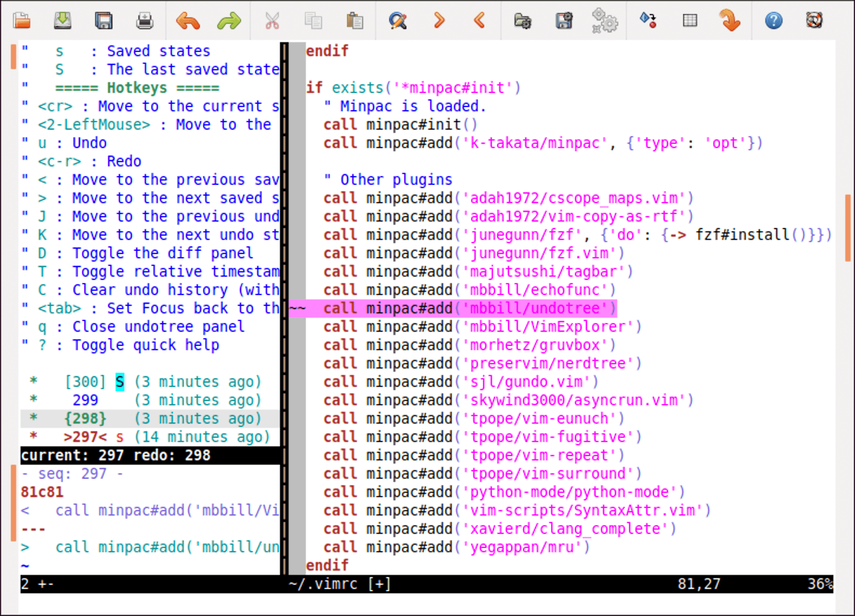This screenshot has width=855, height=616.
Task: Click the Find Help lifebuoy icon
Action: 814,21
